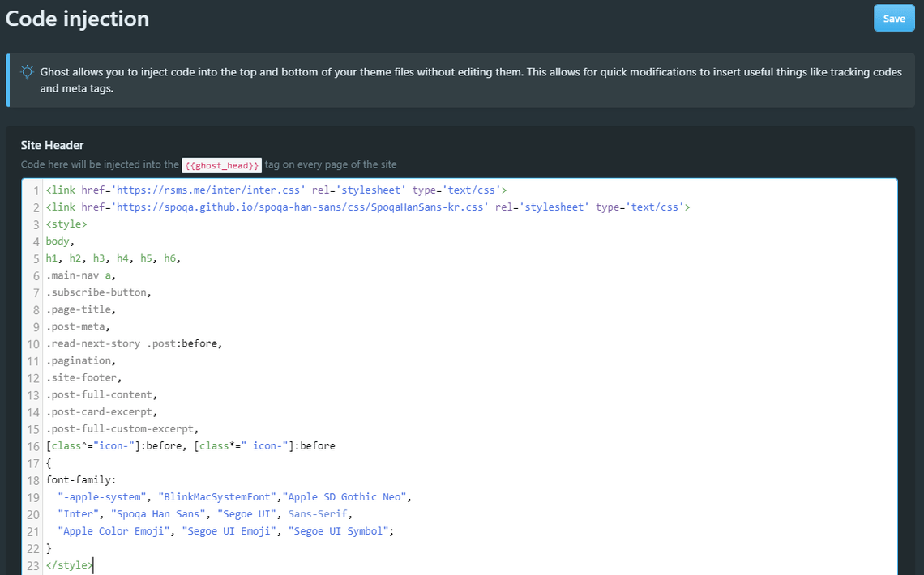
Task: Click the font-family: property line
Action: coord(80,479)
